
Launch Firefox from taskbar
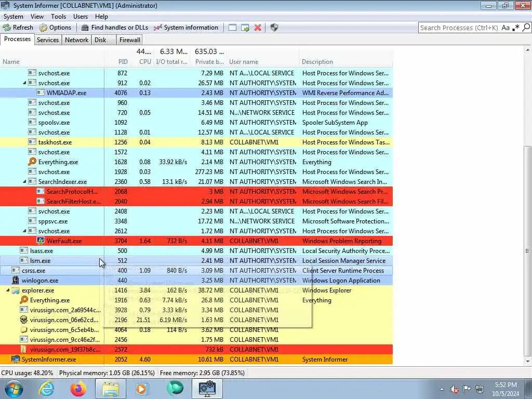pos(78,389)
